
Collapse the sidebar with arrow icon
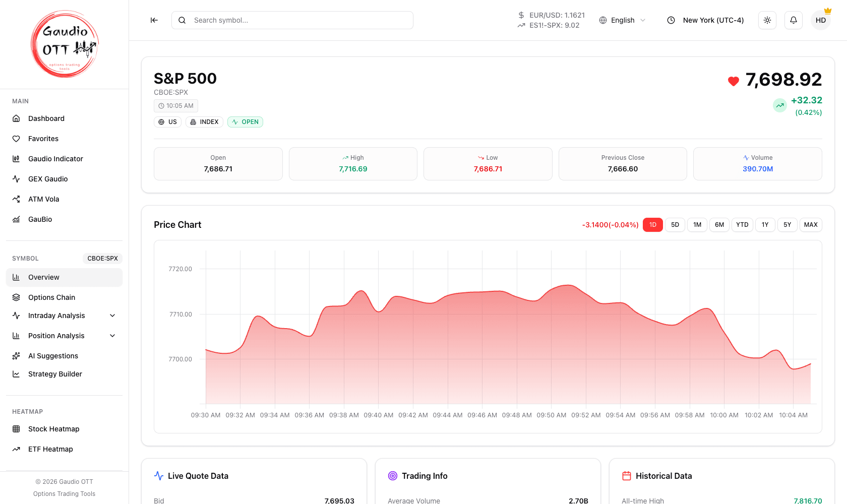pos(154,20)
